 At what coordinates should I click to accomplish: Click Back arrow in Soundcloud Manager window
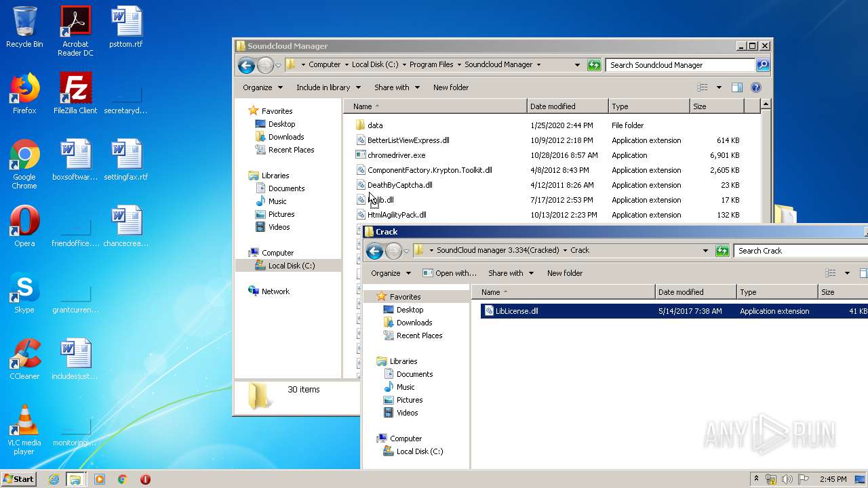click(x=246, y=65)
